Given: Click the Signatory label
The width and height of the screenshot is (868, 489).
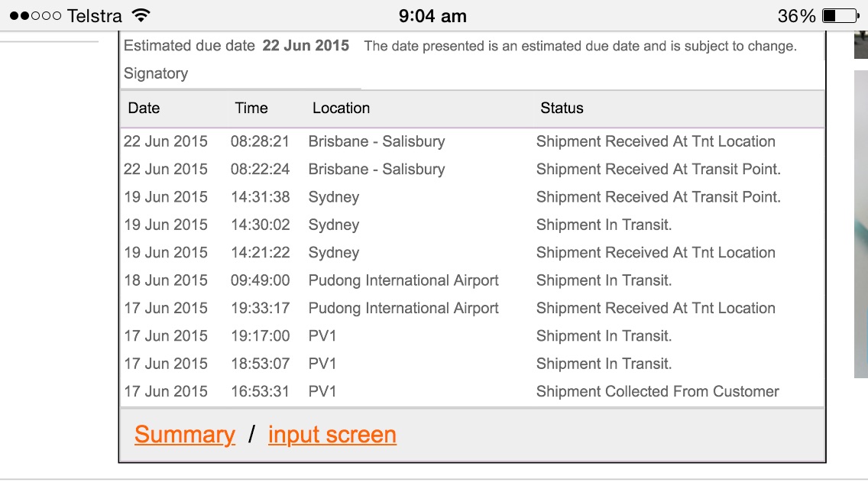Looking at the screenshot, I should coord(156,73).
